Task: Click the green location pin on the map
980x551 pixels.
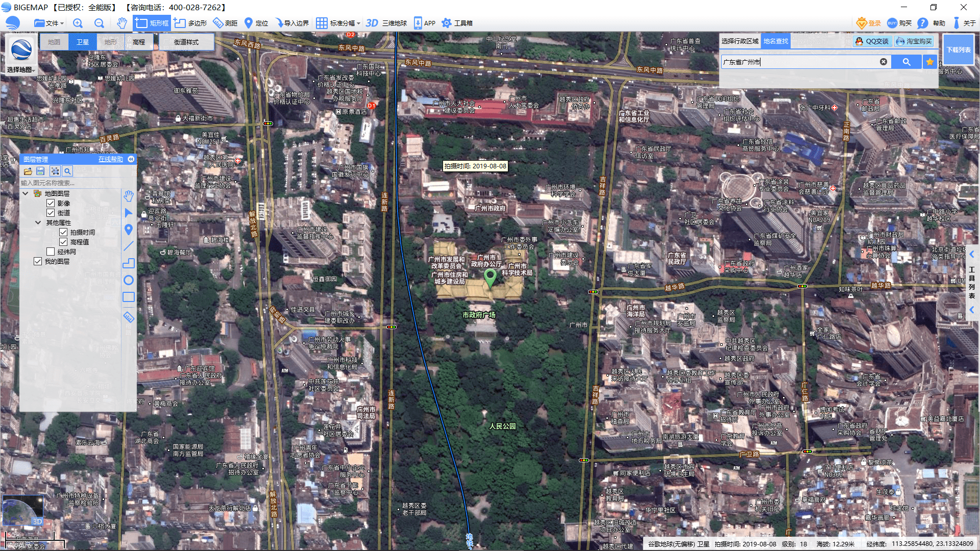Action: click(x=490, y=278)
